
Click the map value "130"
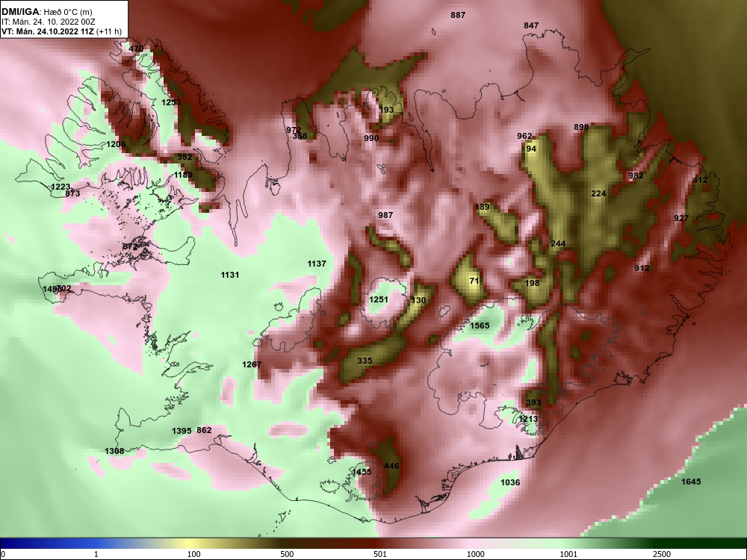[x=418, y=300]
